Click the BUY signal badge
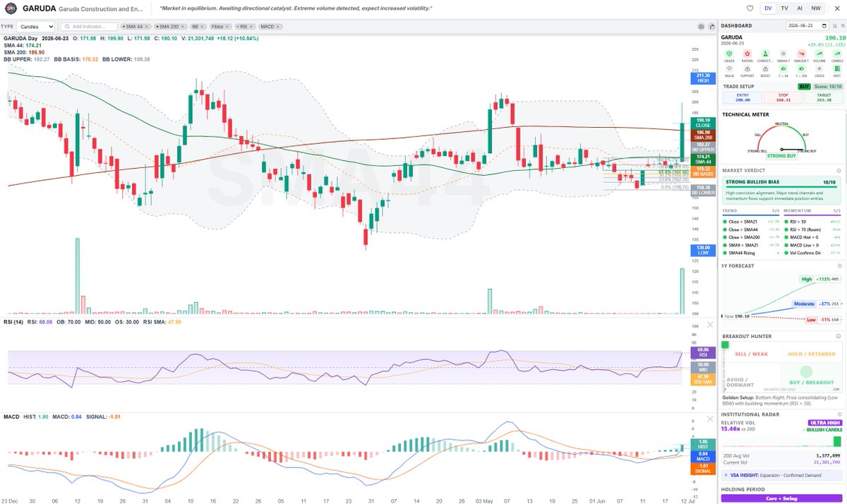 (804, 86)
